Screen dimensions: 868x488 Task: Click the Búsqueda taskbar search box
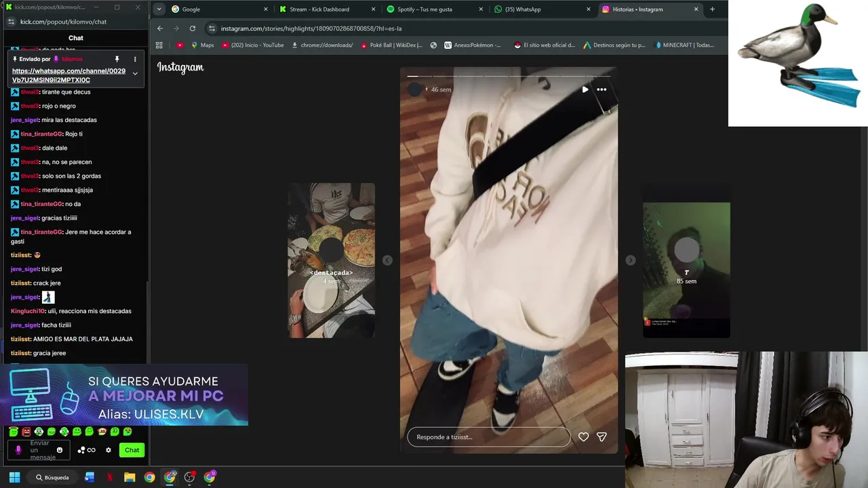[53, 477]
